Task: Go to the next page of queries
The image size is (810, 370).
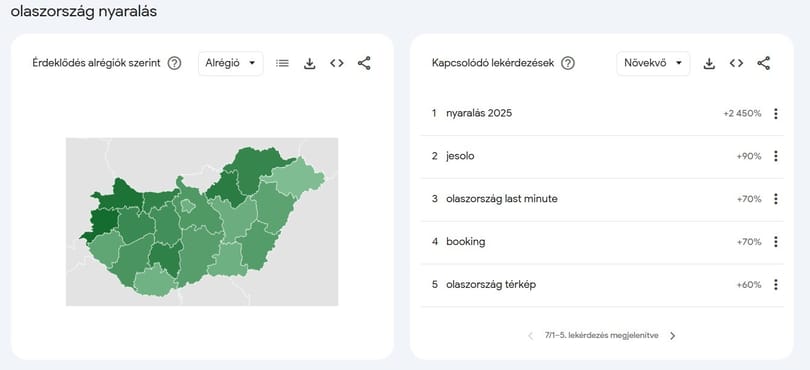Action: pos(673,336)
